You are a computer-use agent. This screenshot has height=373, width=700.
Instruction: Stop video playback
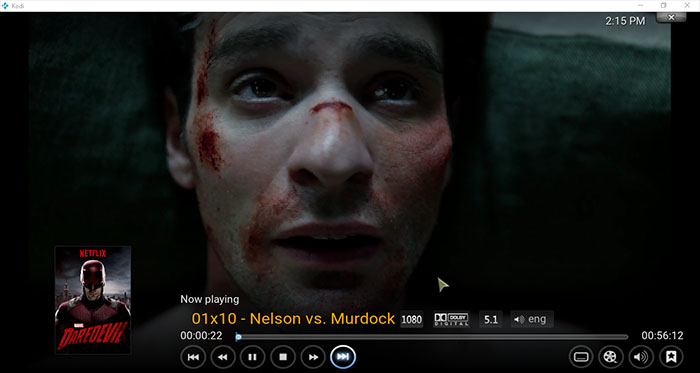283,357
